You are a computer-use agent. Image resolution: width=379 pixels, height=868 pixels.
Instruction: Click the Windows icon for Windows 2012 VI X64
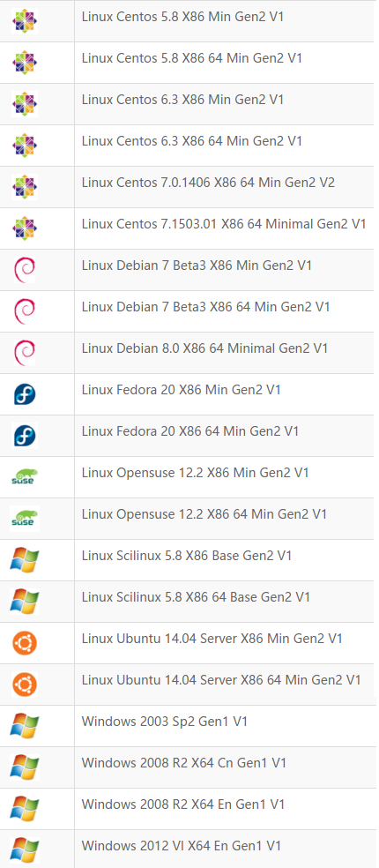[25, 850]
